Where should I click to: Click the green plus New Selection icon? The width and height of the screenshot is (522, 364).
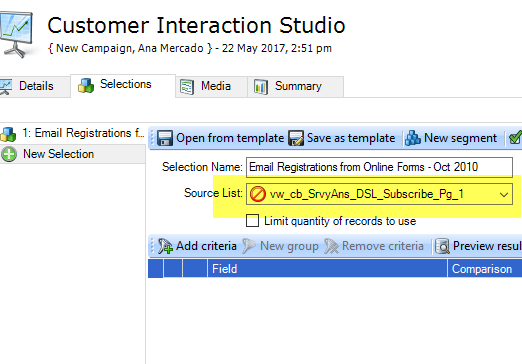[x=9, y=154]
